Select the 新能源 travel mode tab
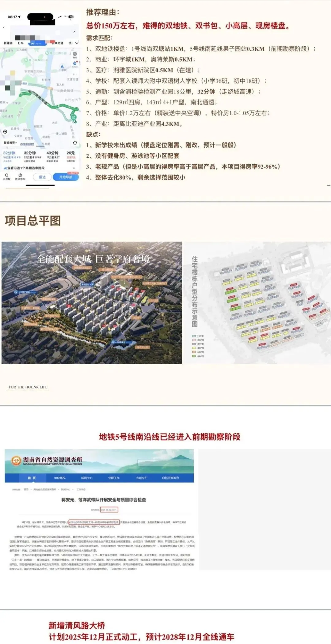The image size is (331, 644). pyautogui.click(x=8, y=43)
